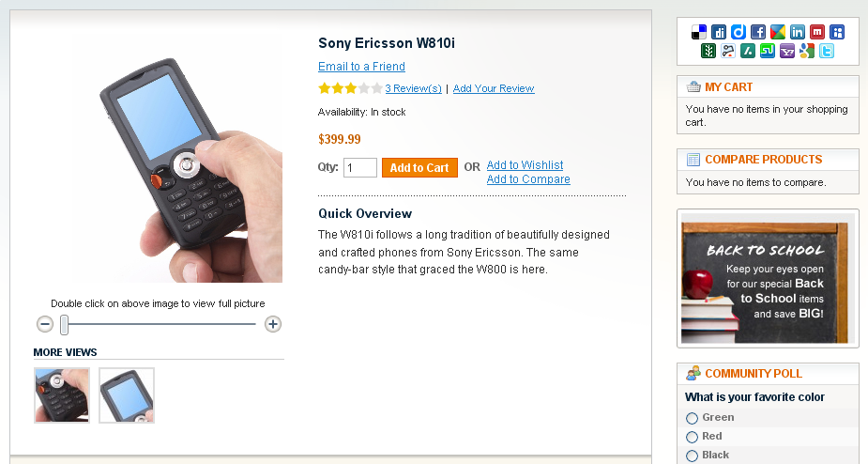The height and width of the screenshot is (464, 868).
Task: Select Green in the community poll
Action: tap(692, 418)
